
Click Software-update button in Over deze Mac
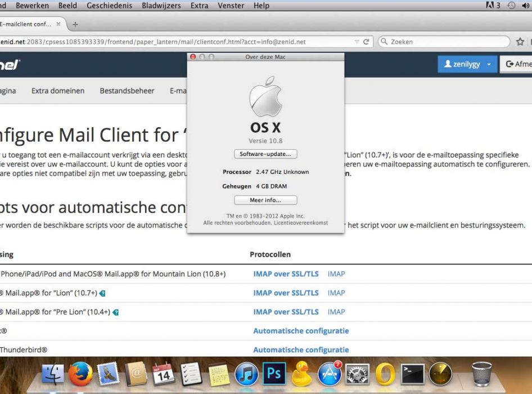point(265,154)
